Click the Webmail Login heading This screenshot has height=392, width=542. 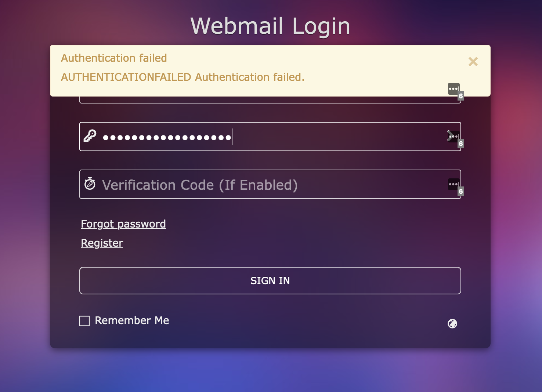tap(270, 26)
